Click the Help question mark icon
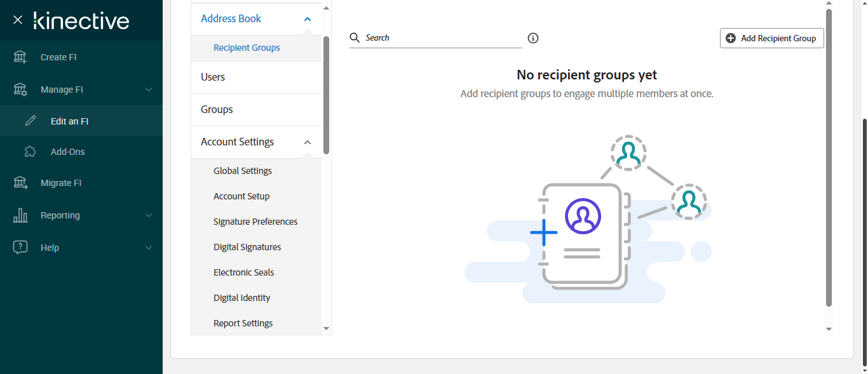868x374 pixels. coord(20,248)
